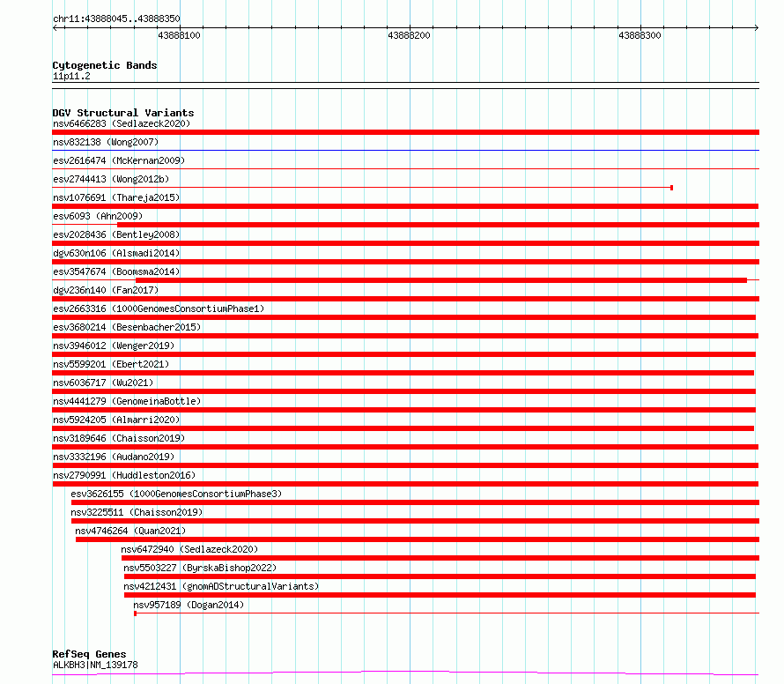Click the 43888100 ruler position label
The image size is (784, 684).
pos(179,35)
